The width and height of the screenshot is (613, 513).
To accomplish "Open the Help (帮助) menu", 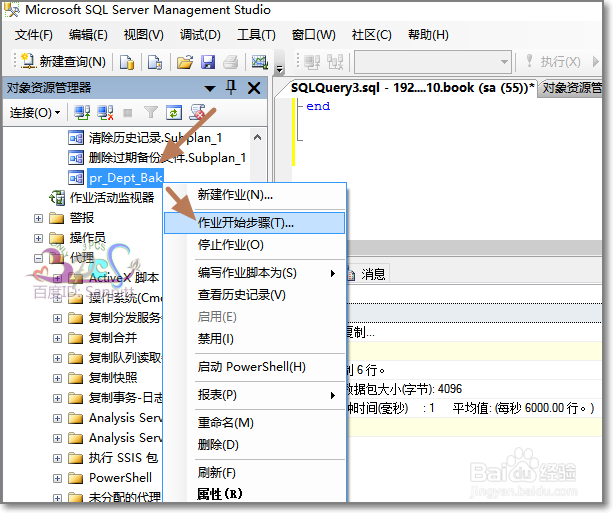I will click(x=428, y=35).
